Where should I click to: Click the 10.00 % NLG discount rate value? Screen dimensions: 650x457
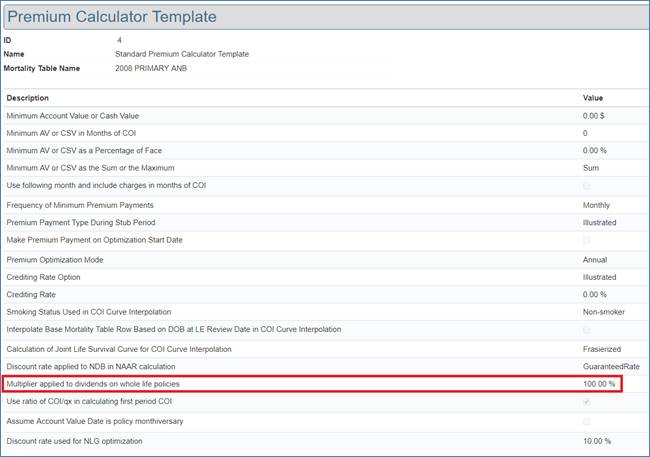tap(597, 440)
